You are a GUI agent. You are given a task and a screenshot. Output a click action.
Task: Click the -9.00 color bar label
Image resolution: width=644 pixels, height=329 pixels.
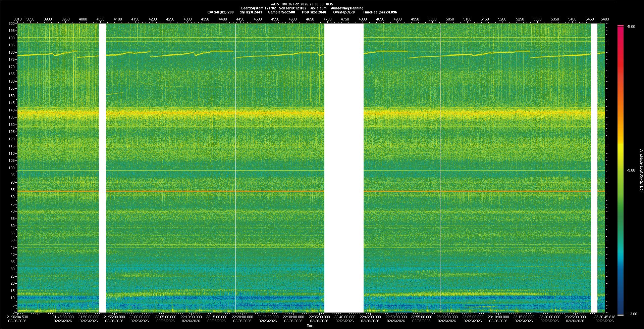click(631, 170)
